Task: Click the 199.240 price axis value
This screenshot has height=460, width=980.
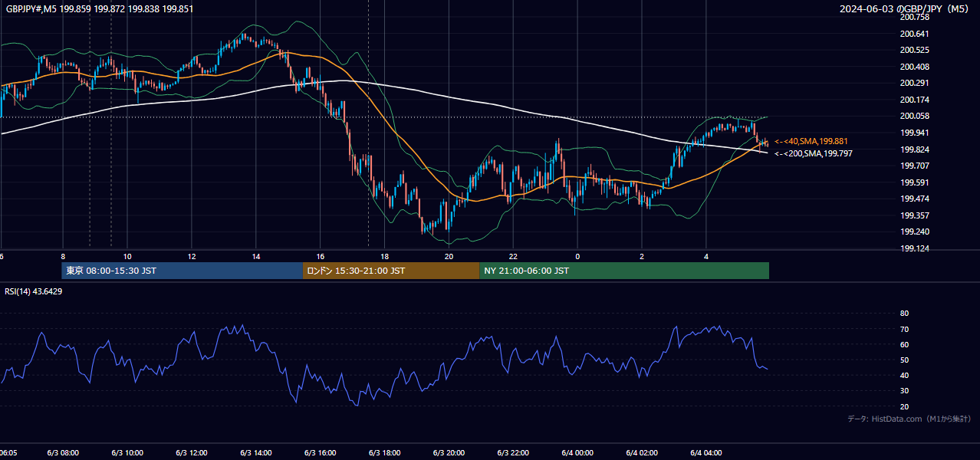Action: 914,232
